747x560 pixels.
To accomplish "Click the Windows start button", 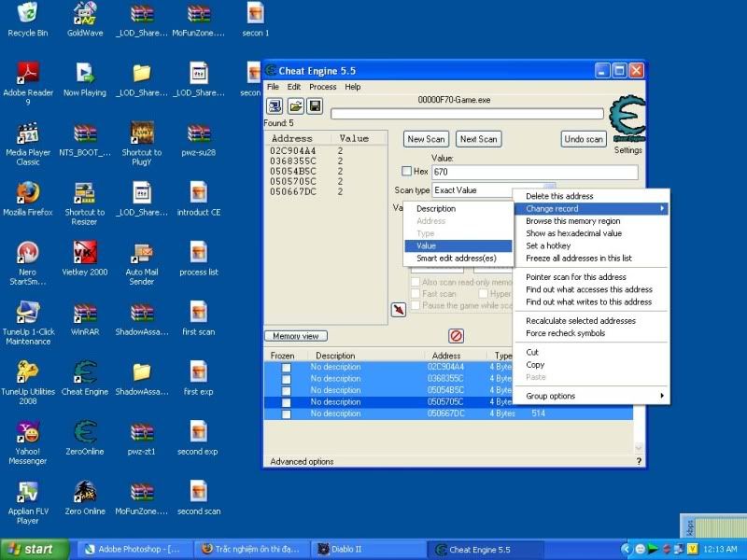I will point(34,550).
